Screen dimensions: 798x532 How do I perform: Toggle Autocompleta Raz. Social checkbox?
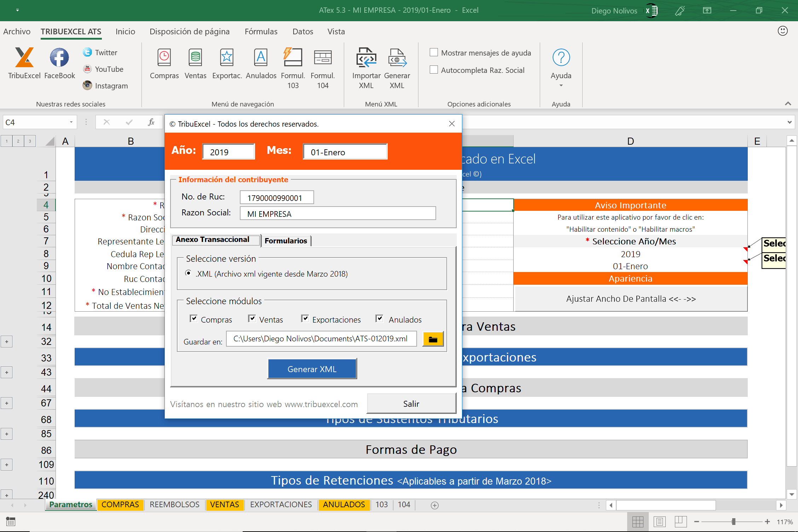(x=434, y=70)
